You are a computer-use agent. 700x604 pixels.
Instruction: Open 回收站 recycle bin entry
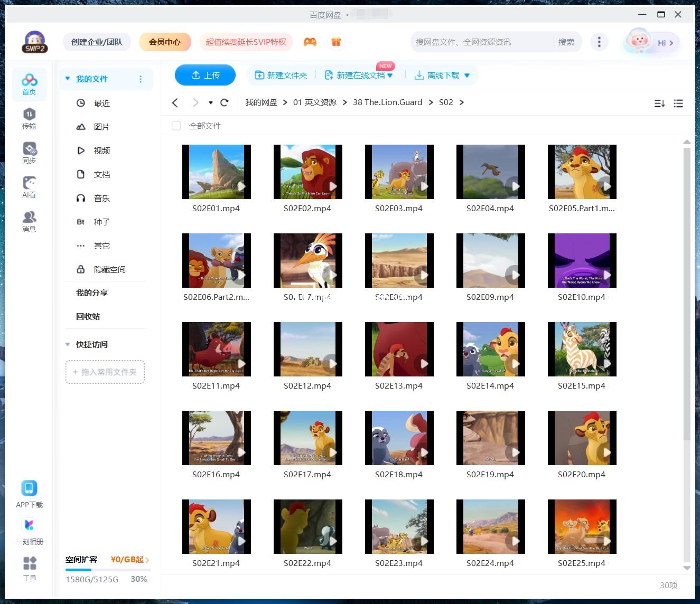tap(88, 316)
